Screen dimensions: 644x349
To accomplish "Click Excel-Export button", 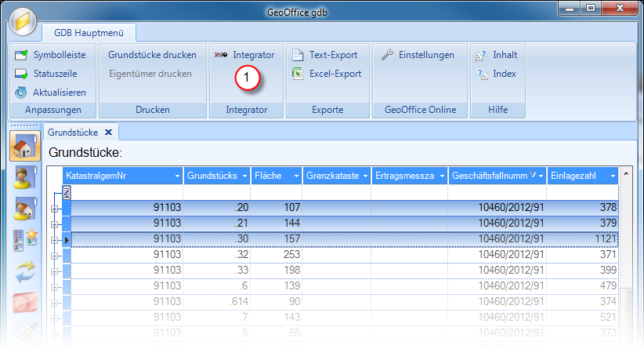I will 335,74.
